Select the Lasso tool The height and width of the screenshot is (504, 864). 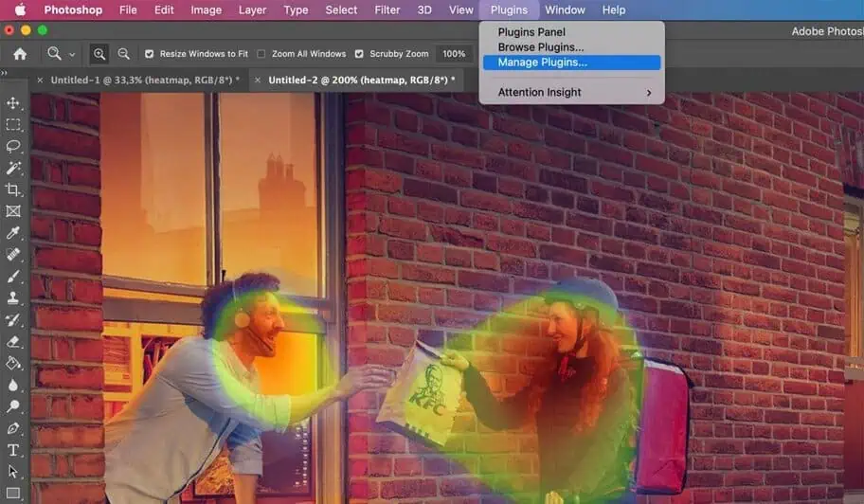pyautogui.click(x=13, y=146)
